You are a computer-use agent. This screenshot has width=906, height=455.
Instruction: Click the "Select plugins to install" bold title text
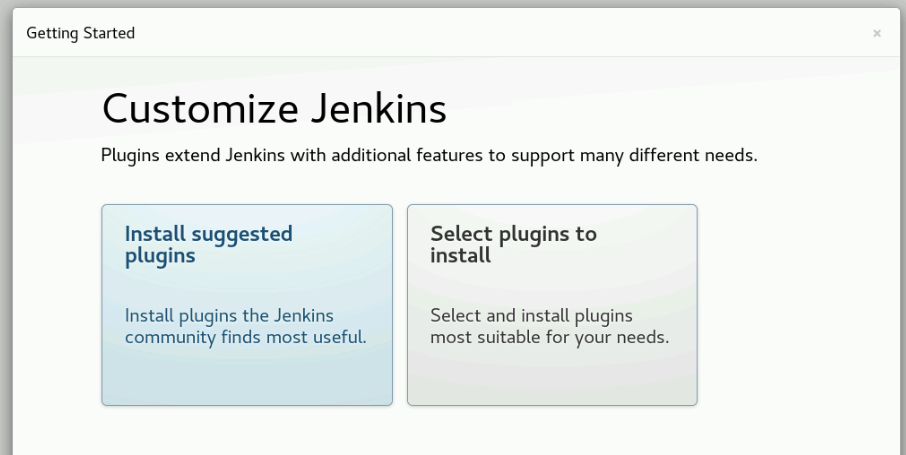click(x=513, y=244)
